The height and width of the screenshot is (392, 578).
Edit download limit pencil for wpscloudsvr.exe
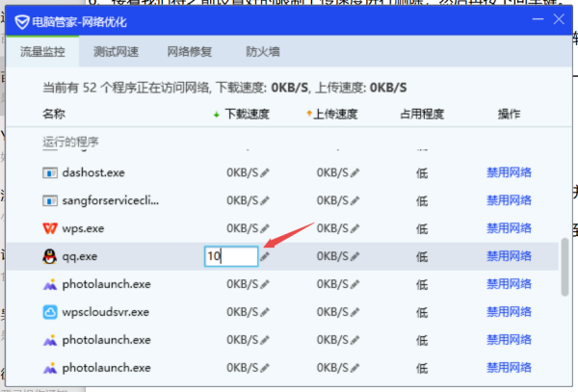click(265, 312)
